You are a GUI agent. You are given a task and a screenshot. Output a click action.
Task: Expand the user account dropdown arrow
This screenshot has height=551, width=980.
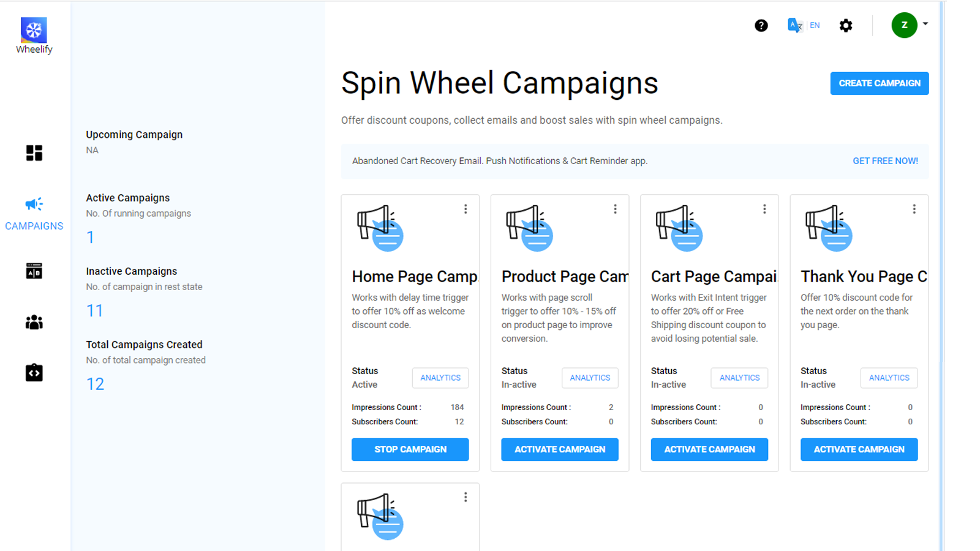pos(925,25)
